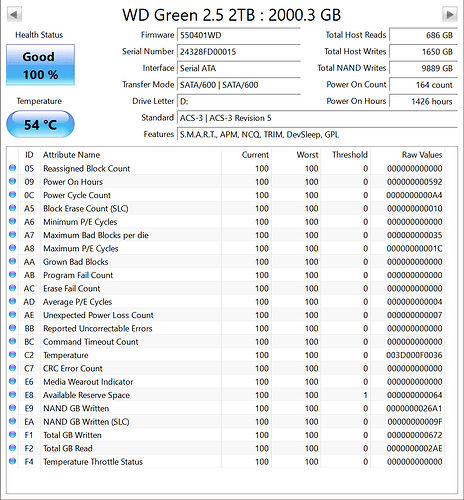Screen dimensions: 464x500
Task: Click status dot of Maximum P/E Cycles row
Action: [13, 248]
